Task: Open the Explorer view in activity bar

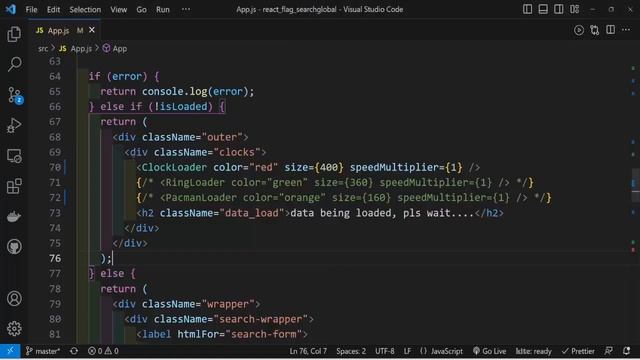Action: coord(14,34)
